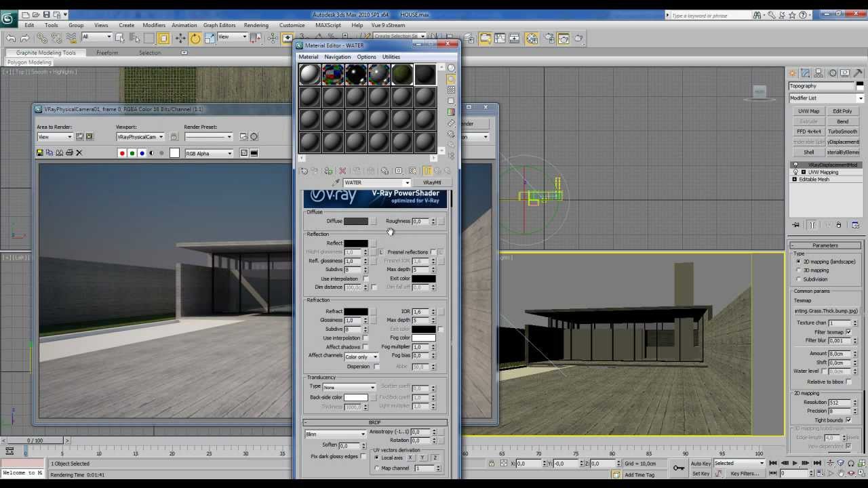Clear the rendered frame window image
The height and width of the screenshot is (488, 868).
pos(79,153)
